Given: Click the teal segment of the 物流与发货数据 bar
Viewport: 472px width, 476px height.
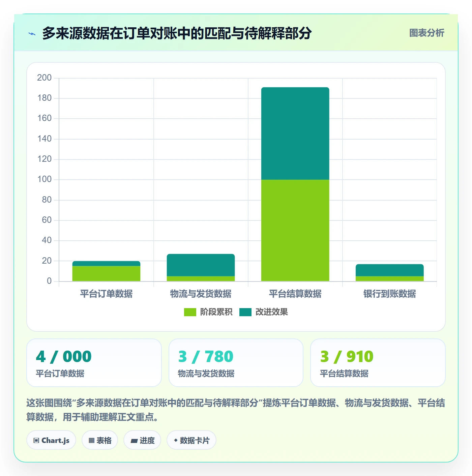Looking at the screenshot, I should tap(201, 265).
